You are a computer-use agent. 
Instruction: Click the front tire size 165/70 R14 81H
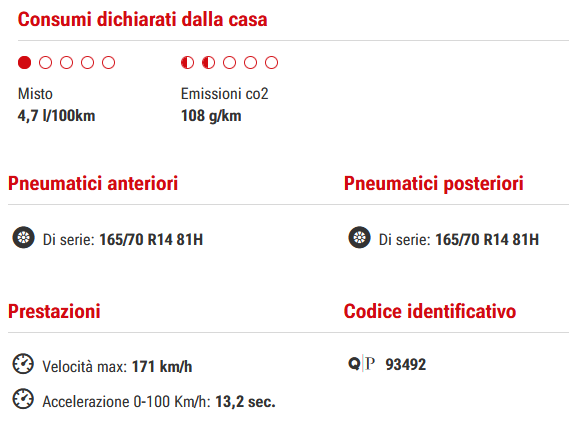151,239
